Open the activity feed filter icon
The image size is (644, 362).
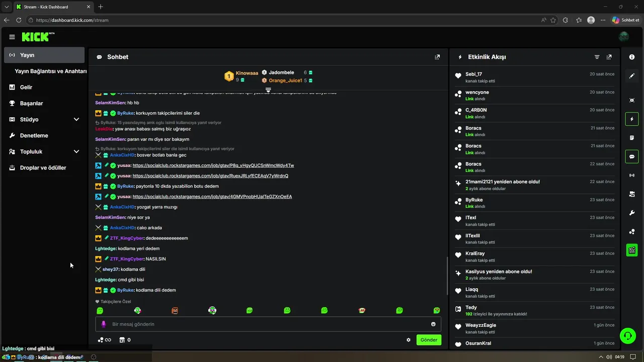coord(597,57)
